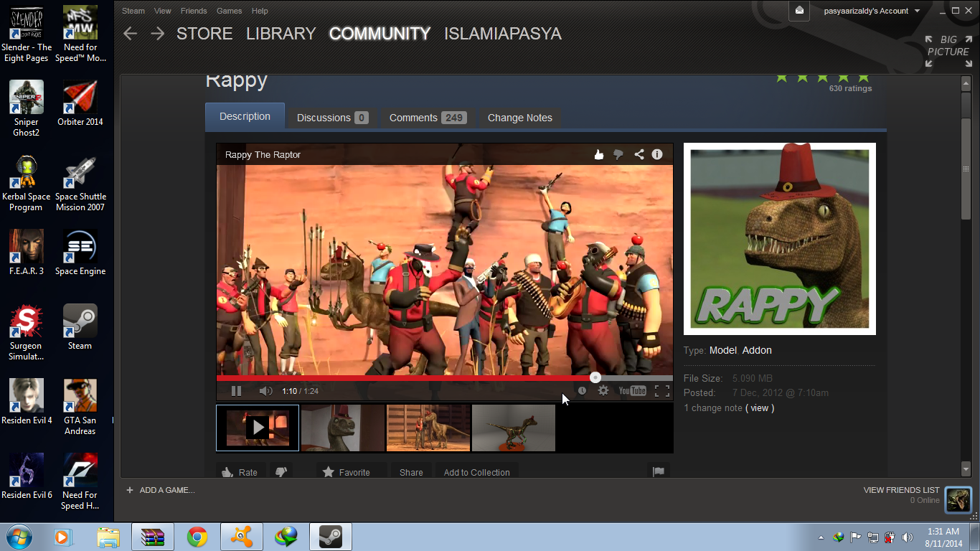Expand pasyaarizaldy's Account dropdown
Viewport: 980px width, 551px height.
point(872,11)
